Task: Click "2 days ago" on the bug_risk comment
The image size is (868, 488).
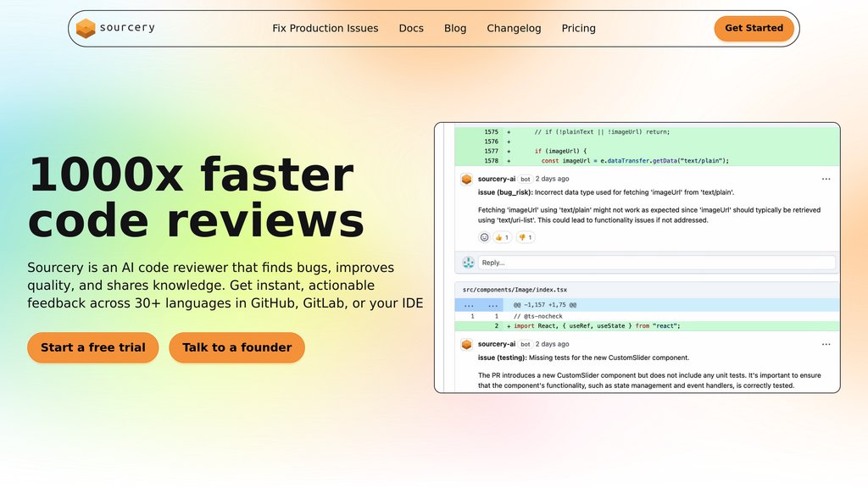Action: [552, 179]
